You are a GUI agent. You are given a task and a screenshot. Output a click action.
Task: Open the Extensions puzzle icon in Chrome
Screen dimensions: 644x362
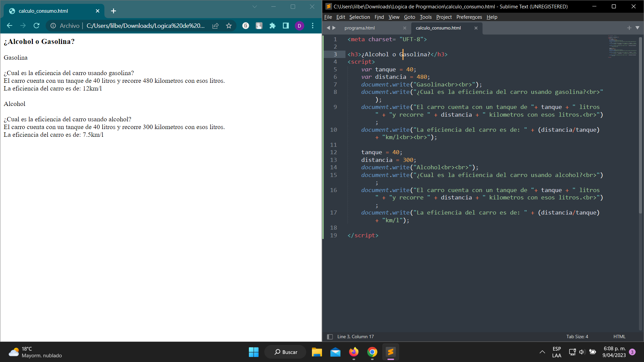[272, 26]
